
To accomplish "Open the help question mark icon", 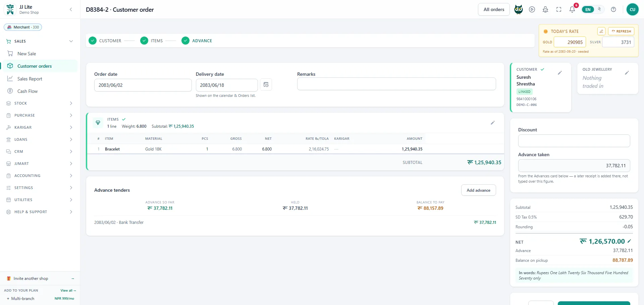I will pyautogui.click(x=613, y=9).
